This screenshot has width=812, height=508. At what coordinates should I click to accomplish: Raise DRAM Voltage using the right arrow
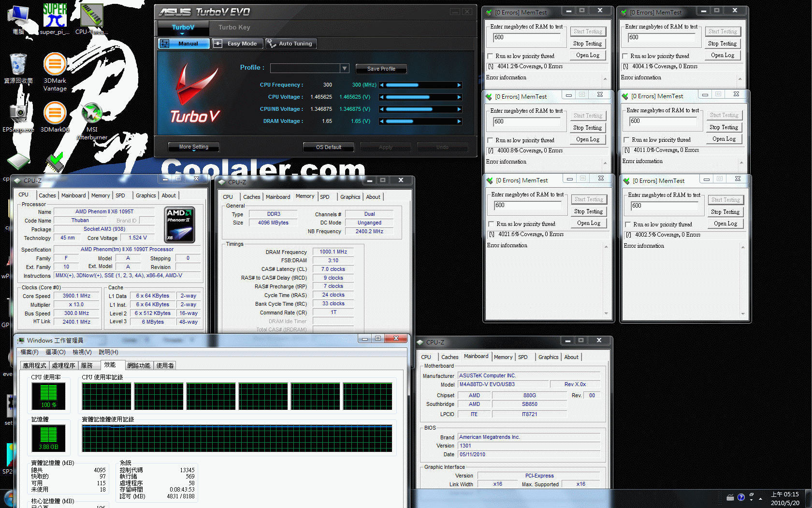point(459,121)
